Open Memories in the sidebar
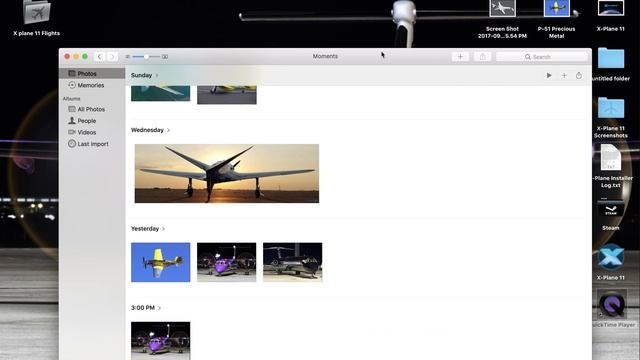This screenshot has width=640, height=360. pos(92,85)
